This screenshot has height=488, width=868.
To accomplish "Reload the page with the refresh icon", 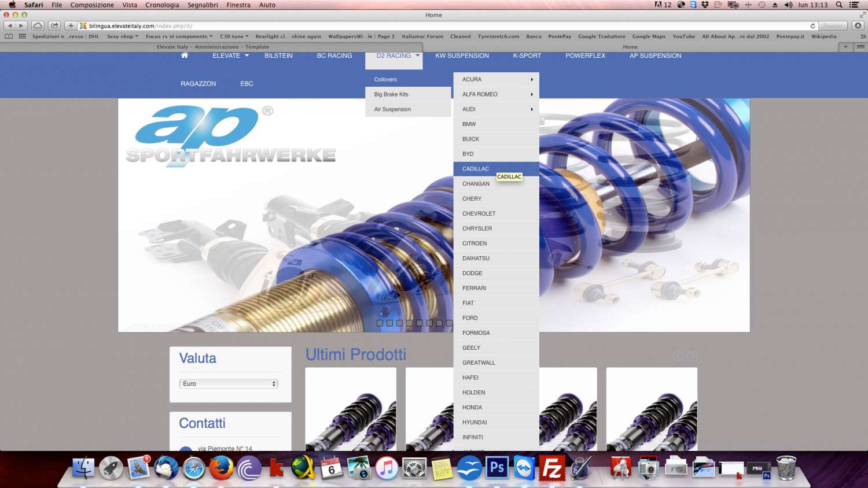I will click(812, 26).
